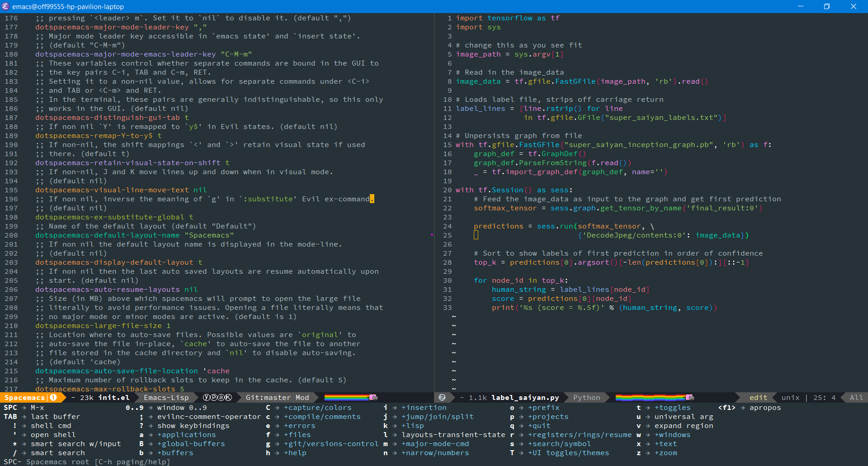Expand the +errors prefix
868x466 pixels.
[299, 426]
